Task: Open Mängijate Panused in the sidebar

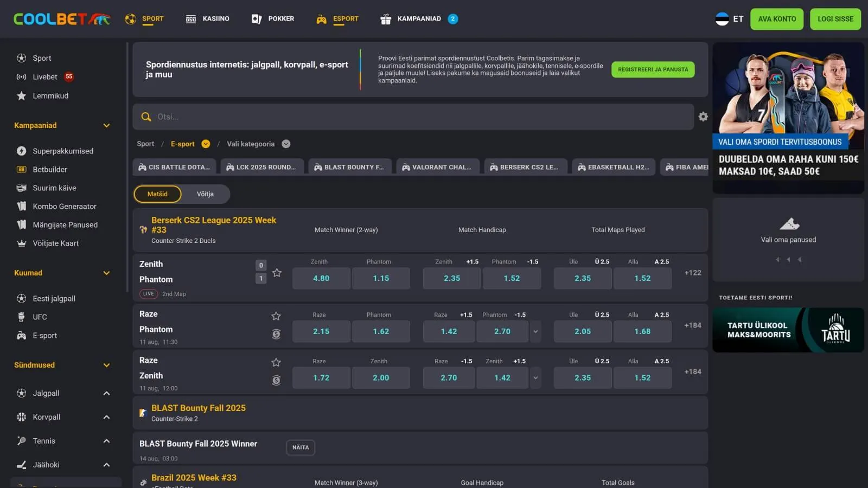Action: tap(57, 224)
